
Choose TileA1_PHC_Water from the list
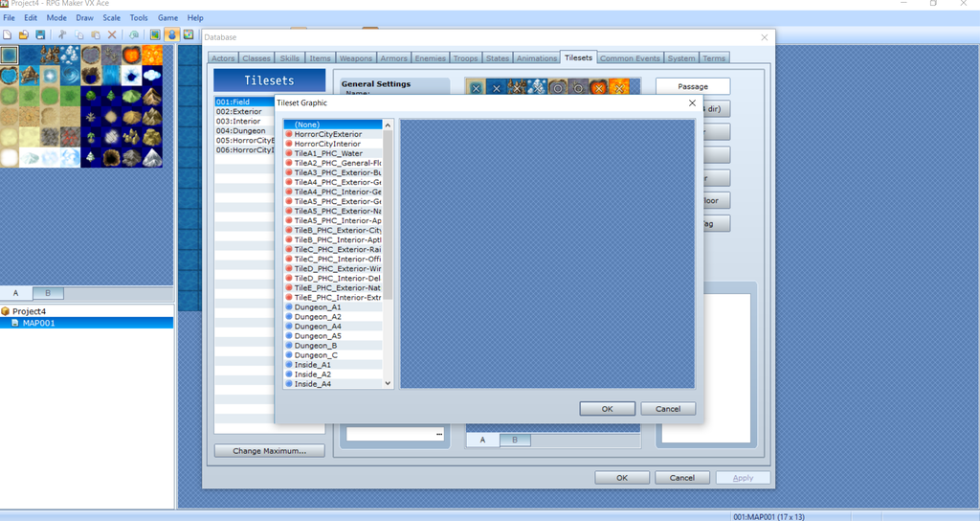328,153
